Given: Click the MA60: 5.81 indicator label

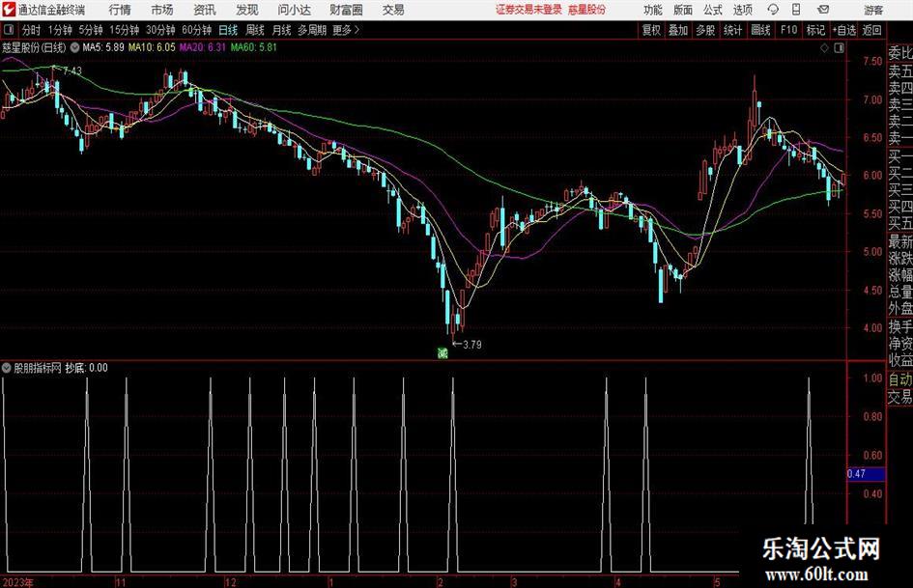Looking at the screenshot, I should click(253, 47).
